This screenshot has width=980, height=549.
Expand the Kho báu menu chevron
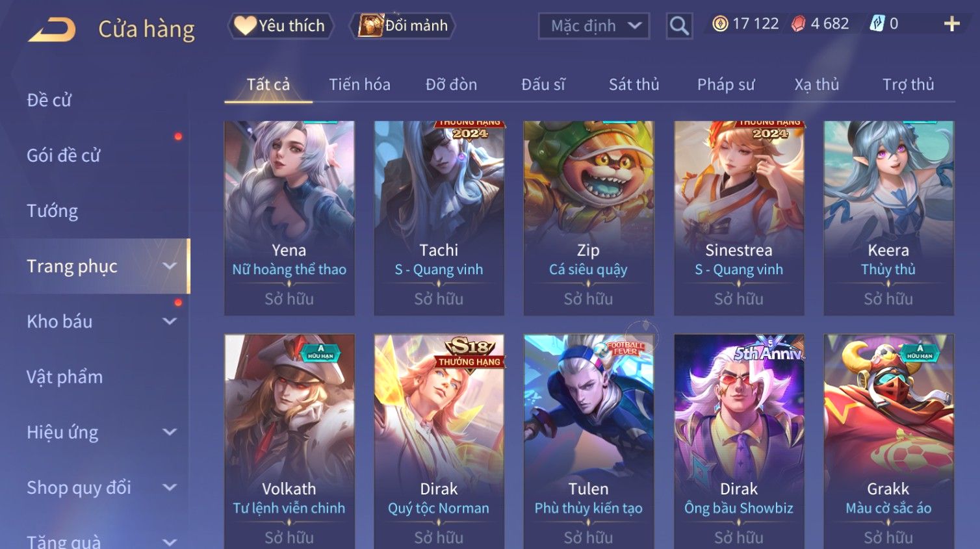170,321
